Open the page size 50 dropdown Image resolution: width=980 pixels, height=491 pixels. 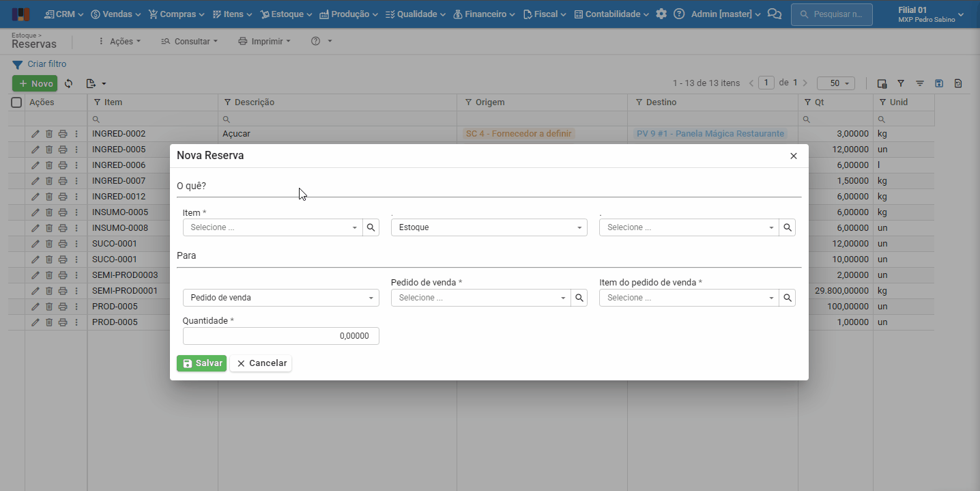(x=836, y=83)
